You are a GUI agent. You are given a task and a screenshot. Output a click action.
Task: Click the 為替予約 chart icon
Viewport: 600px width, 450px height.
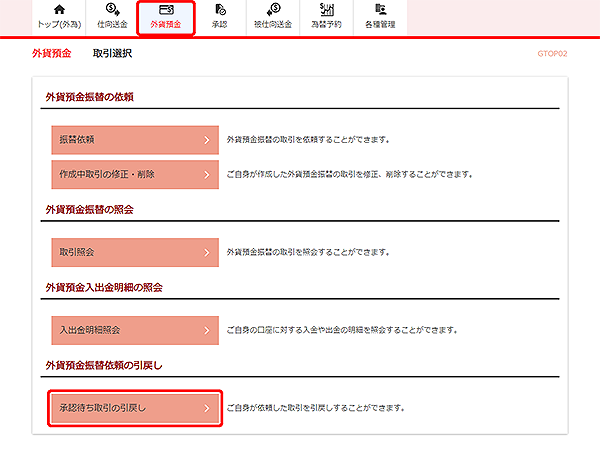326,9
